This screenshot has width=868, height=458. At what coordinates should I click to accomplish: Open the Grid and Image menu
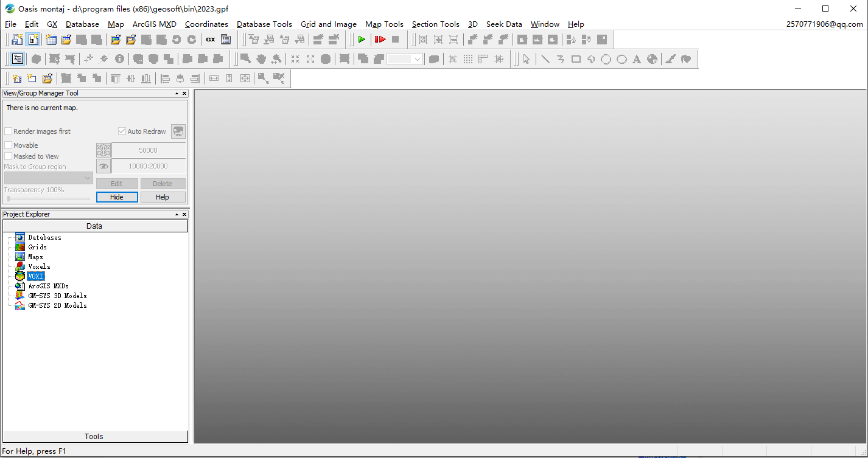[x=329, y=24]
